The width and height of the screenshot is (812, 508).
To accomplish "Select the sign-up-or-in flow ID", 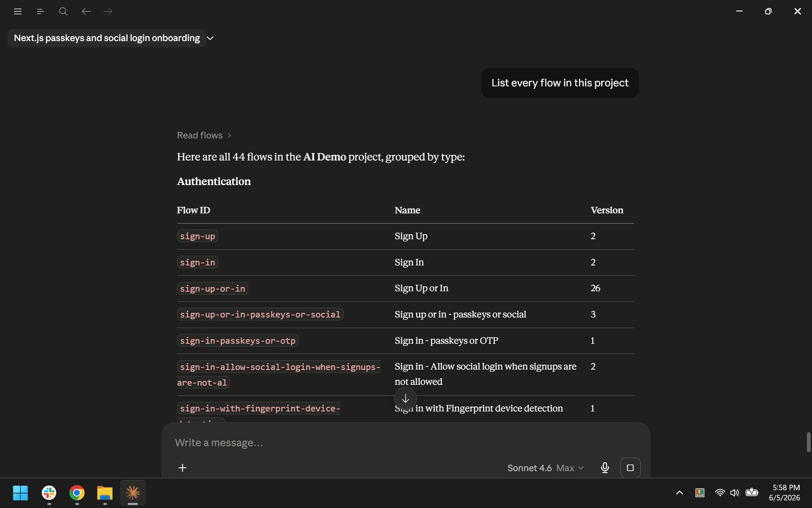I will click(212, 289).
